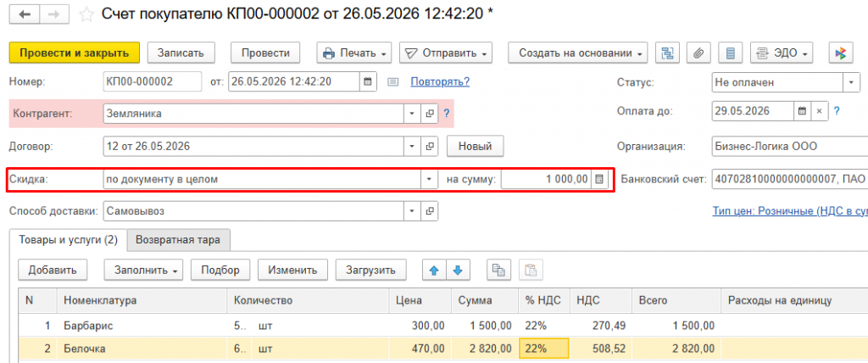Image resolution: width=868 pixels, height=363 pixels.
Task: Go forward with the right arrow button
Action: click(x=53, y=15)
